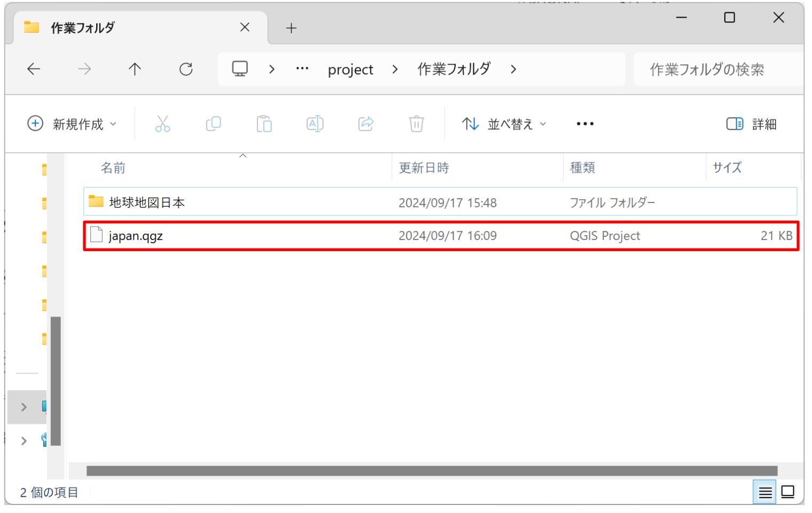The height and width of the screenshot is (513, 812).
Task: Click the horizontal scrollbar of file list
Action: click(432, 471)
